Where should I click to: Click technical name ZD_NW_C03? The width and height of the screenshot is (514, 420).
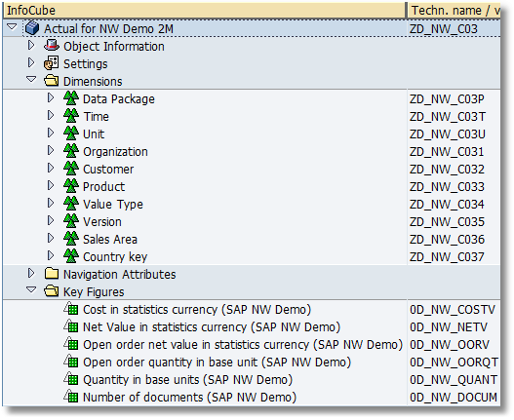[444, 29]
